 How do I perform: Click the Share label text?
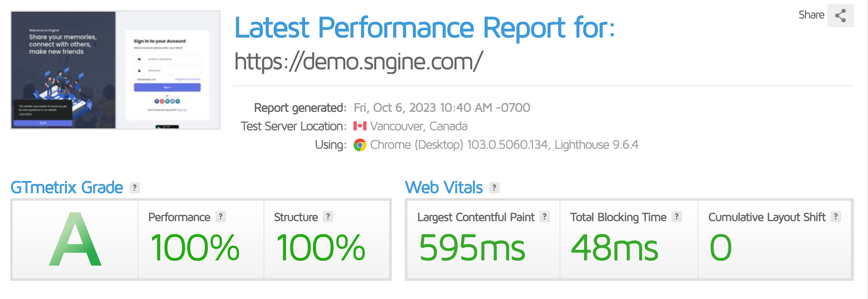tap(811, 15)
